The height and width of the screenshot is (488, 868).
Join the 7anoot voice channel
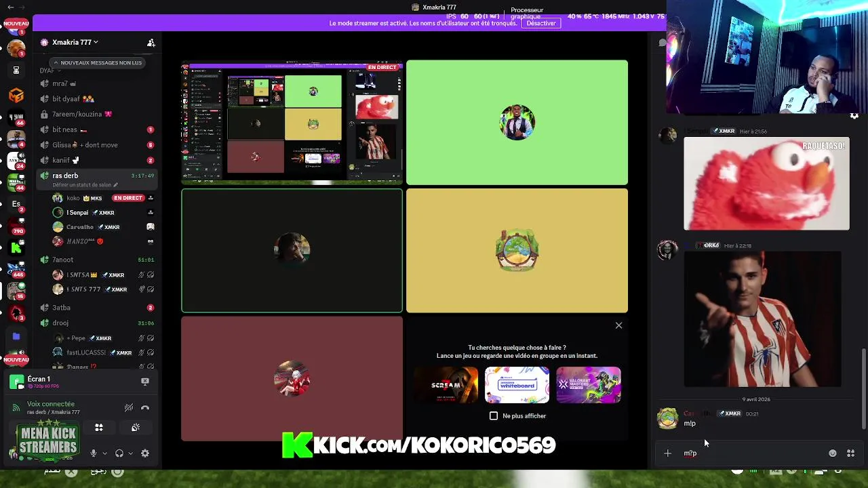[97, 260]
